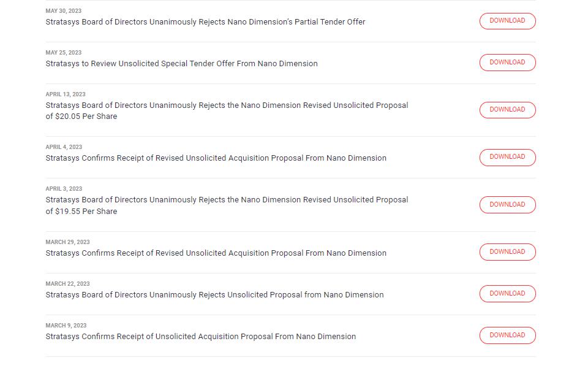Download the March 29, 2023 press release
The height and width of the screenshot is (371, 588).
click(x=507, y=252)
